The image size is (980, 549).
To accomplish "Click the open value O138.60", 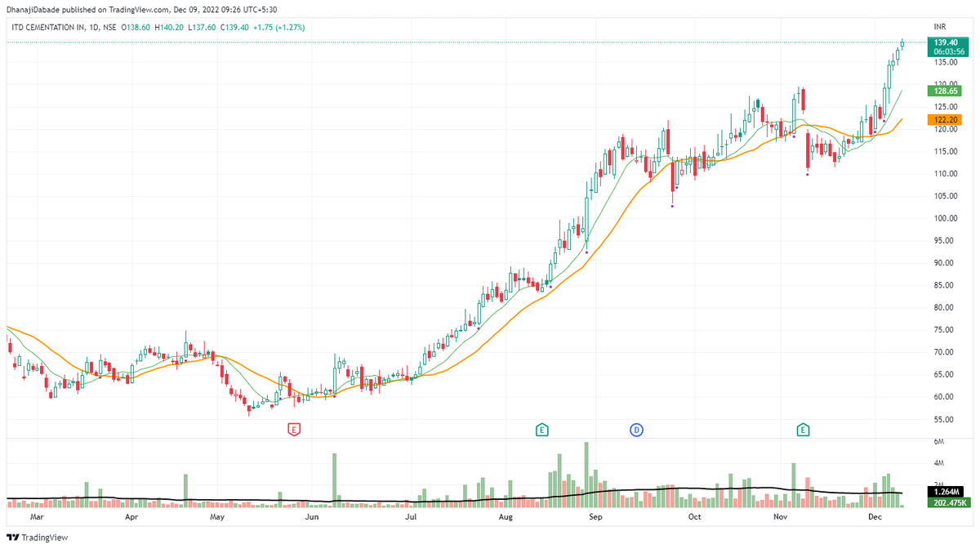I will point(135,27).
